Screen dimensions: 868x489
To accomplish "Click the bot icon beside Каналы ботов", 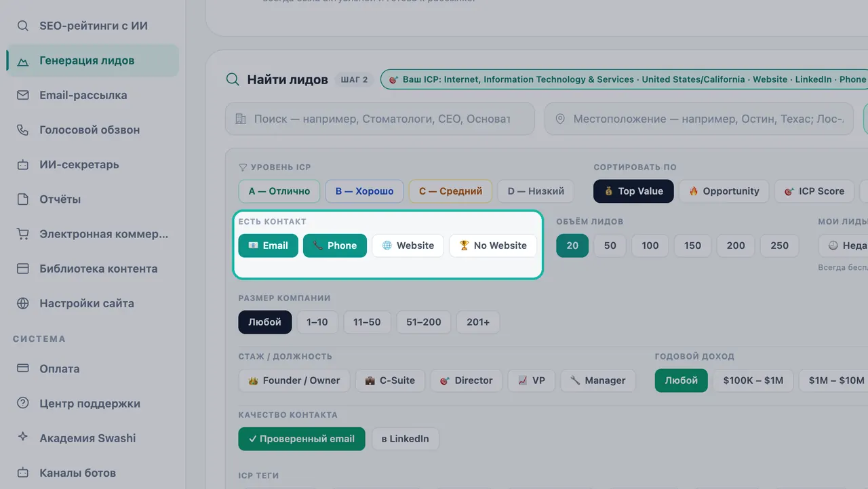I will coord(23,472).
